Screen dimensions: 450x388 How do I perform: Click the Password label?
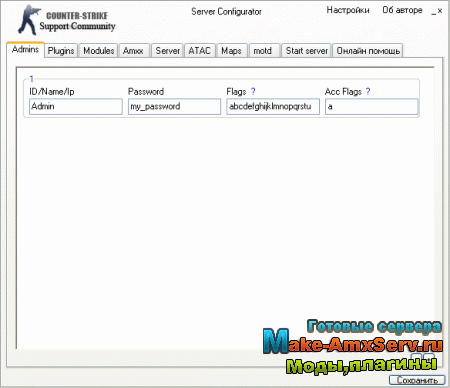[146, 92]
